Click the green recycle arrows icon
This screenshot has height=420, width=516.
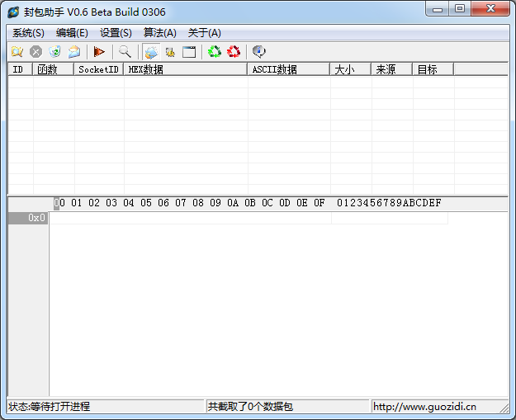[x=215, y=52]
